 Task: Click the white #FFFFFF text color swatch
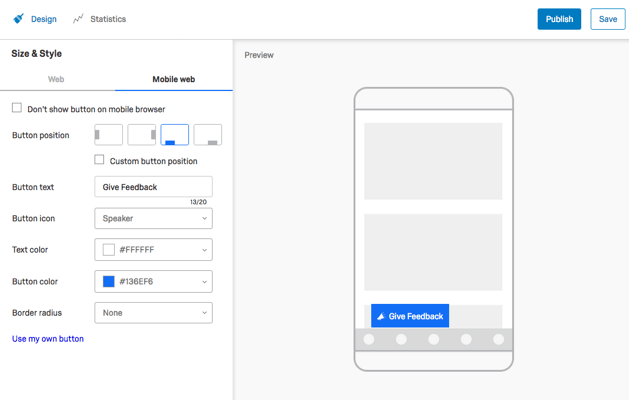(109, 250)
